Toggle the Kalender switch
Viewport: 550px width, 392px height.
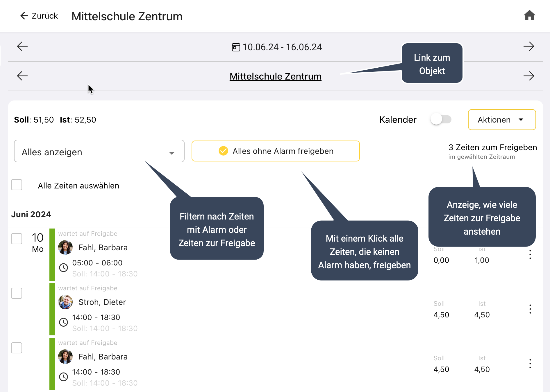(x=441, y=119)
